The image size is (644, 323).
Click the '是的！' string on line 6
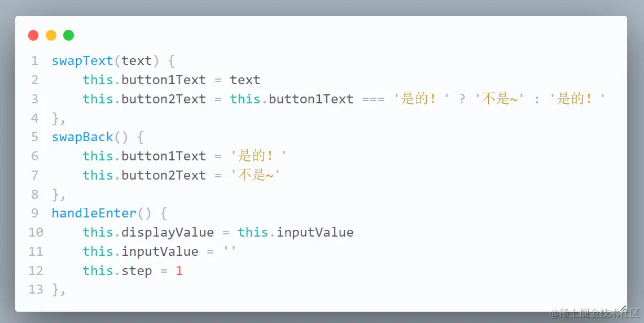coord(259,156)
